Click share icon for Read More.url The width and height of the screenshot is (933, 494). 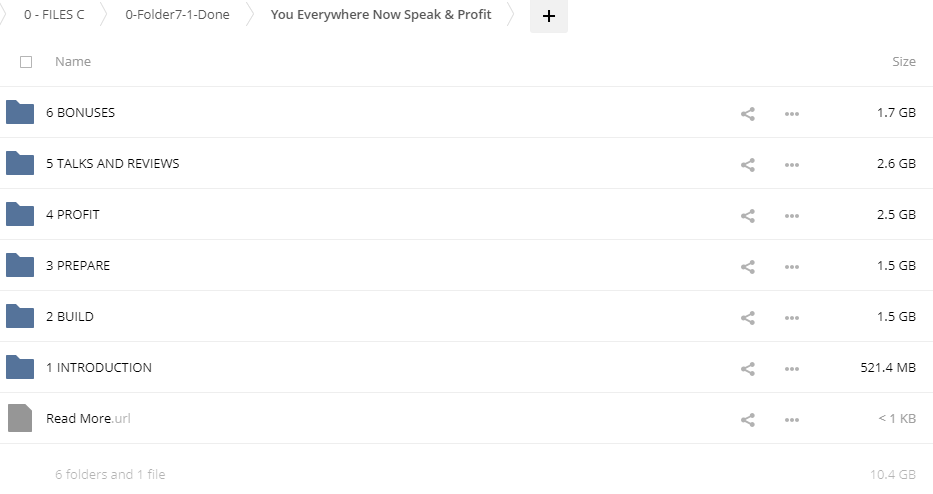[747, 419]
